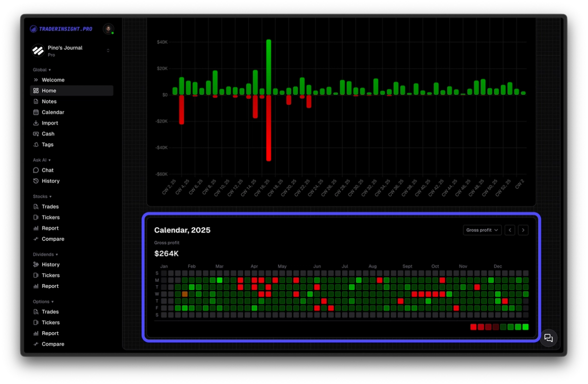Open the Ask AI Chat
Viewport: 588px width, 384px height.
(x=47, y=170)
